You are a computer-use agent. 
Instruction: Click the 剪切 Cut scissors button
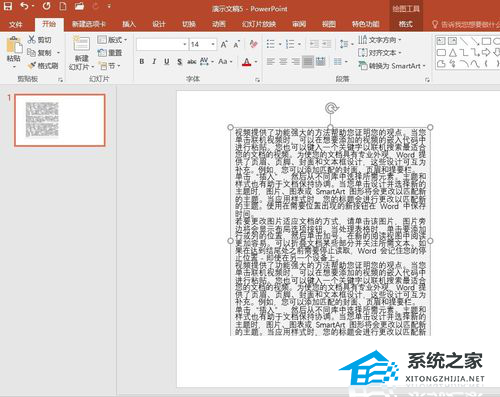(x=40, y=40)
